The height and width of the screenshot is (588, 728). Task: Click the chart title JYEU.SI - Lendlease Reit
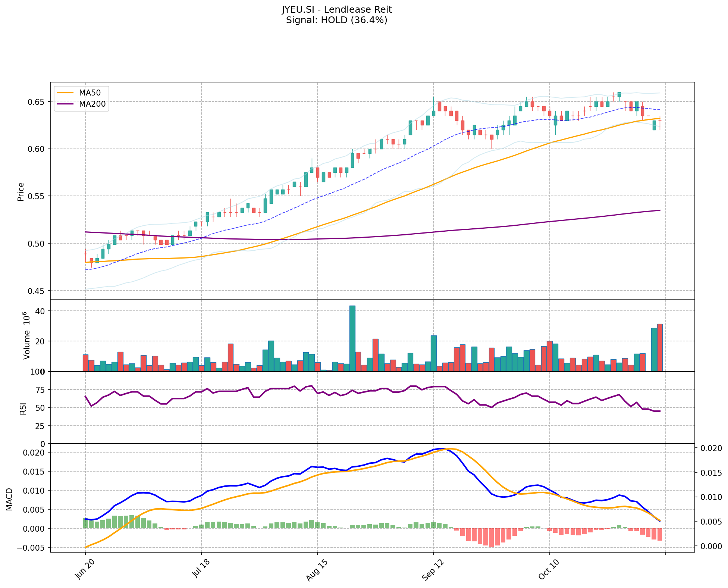336,10
